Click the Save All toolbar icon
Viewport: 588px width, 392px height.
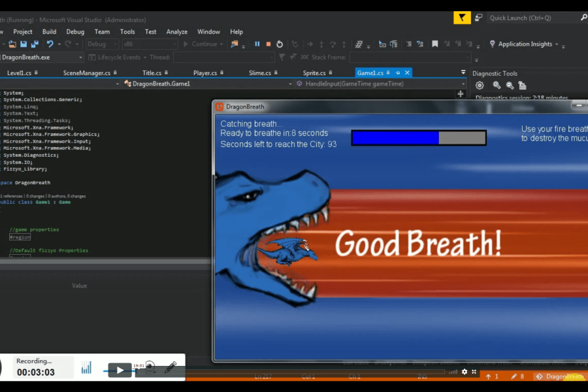pos(34,44)
